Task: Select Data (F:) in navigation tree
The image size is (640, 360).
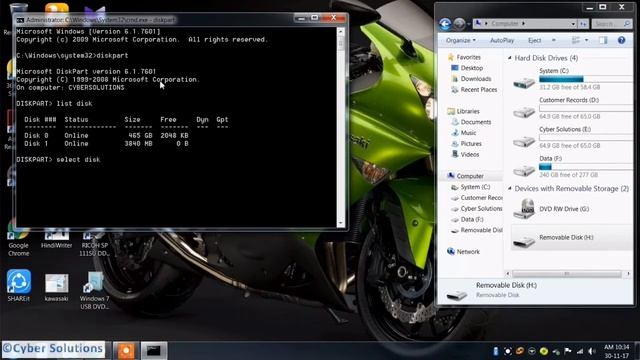Action: coord(467,220)
